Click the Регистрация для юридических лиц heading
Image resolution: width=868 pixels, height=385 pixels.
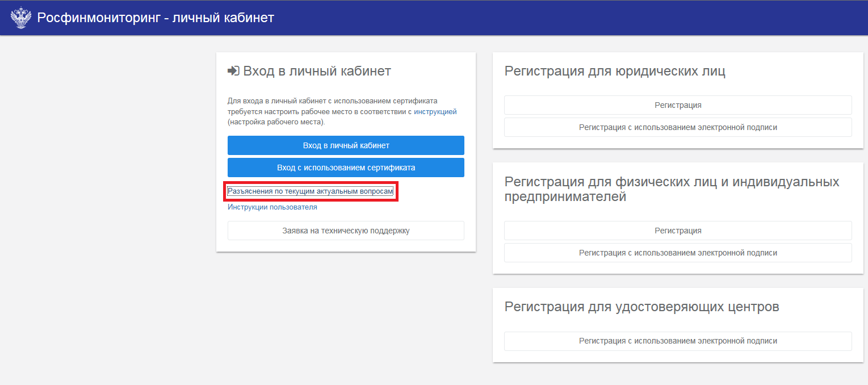pyautogui.click(x=615, y=71)
